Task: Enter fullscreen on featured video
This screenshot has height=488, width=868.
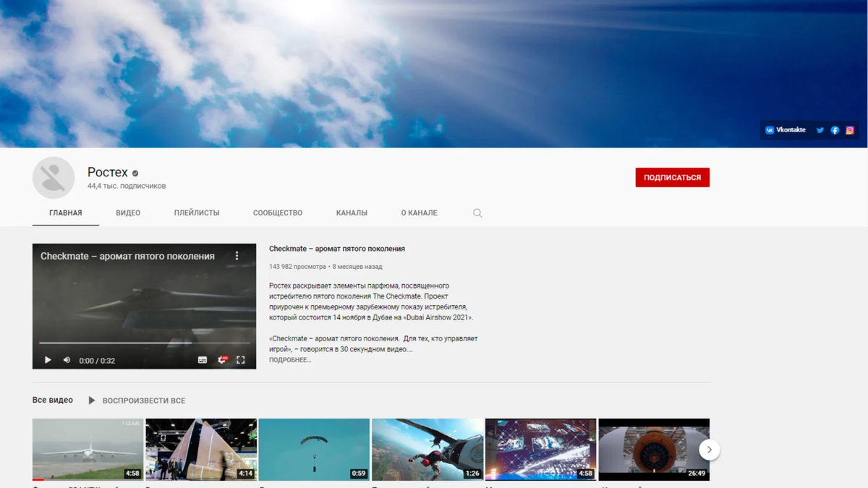Action: (241, 360)
